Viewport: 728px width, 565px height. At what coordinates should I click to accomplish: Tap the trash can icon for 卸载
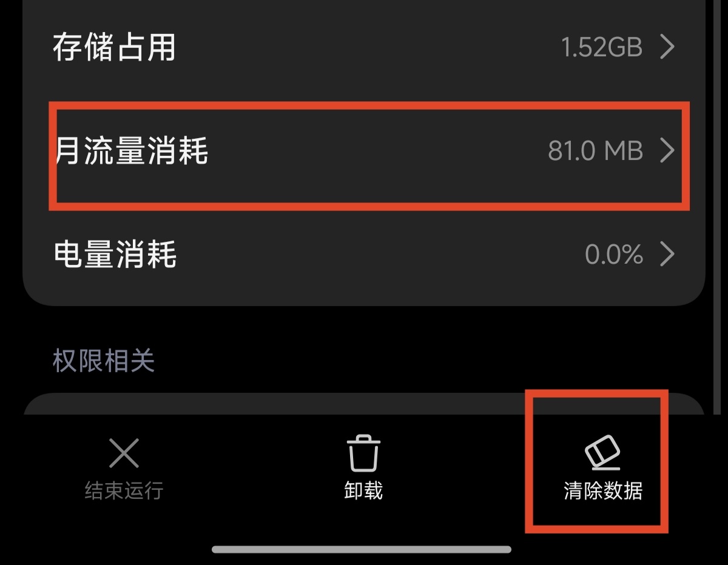363,453
